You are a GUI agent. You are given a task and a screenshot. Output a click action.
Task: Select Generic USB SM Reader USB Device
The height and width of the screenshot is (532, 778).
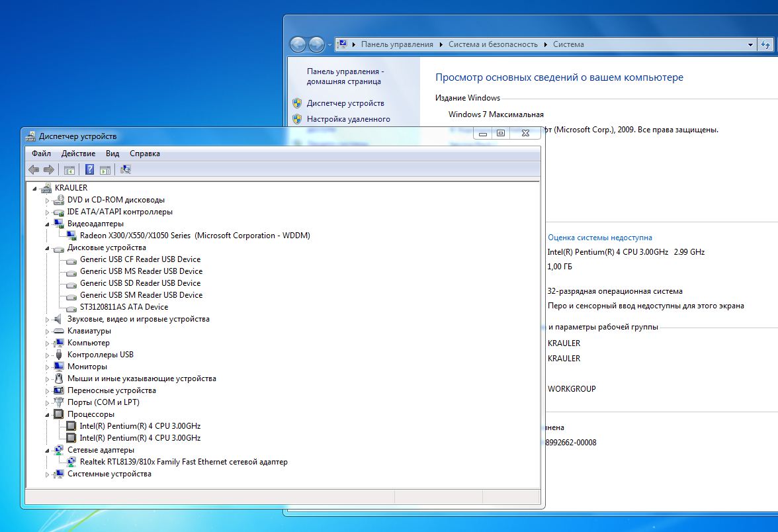click(142, 295)
